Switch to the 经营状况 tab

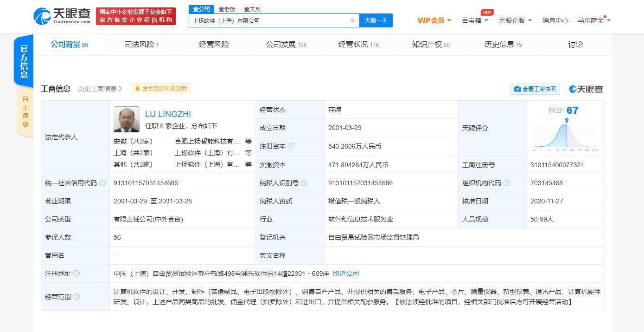[x=358, y=45]
